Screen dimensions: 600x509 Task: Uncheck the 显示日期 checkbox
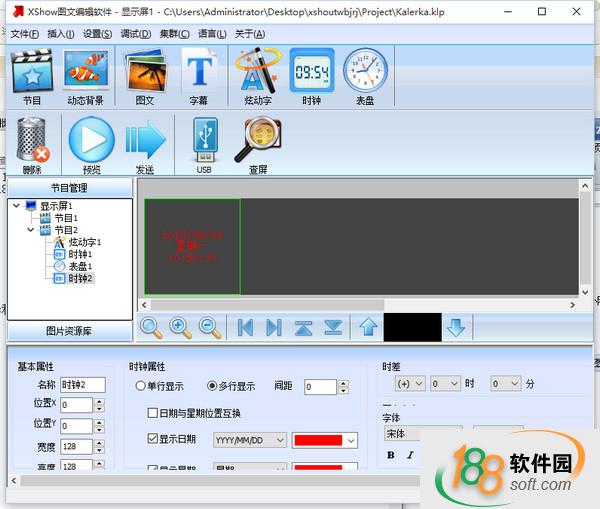(153, 439)
